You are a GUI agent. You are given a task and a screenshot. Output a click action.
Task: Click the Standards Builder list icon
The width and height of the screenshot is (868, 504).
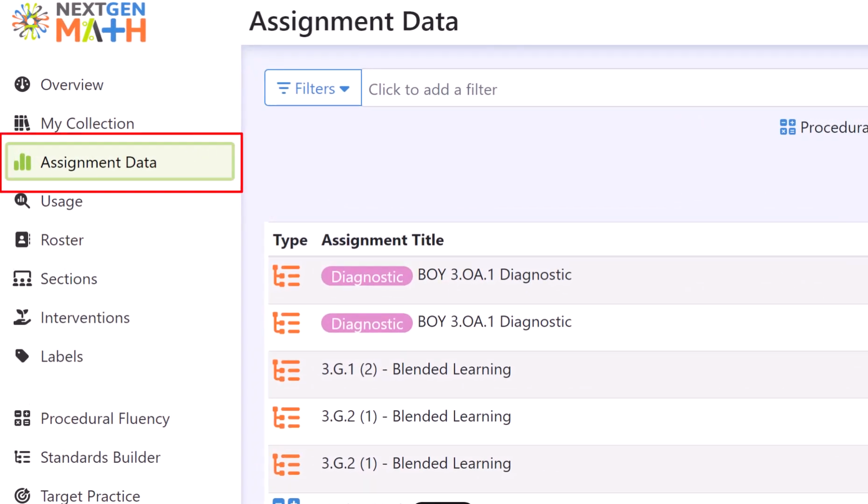22,457
